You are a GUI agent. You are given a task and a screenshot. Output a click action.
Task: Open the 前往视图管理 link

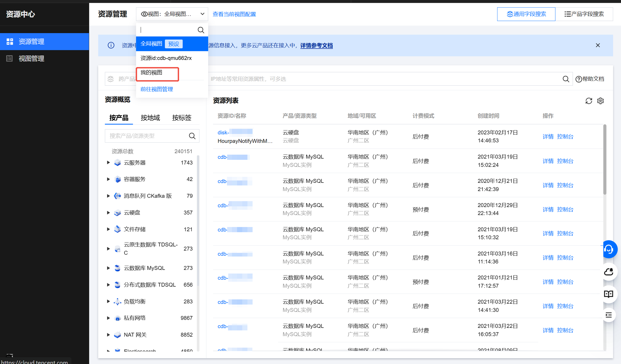[x=157, y=89]
